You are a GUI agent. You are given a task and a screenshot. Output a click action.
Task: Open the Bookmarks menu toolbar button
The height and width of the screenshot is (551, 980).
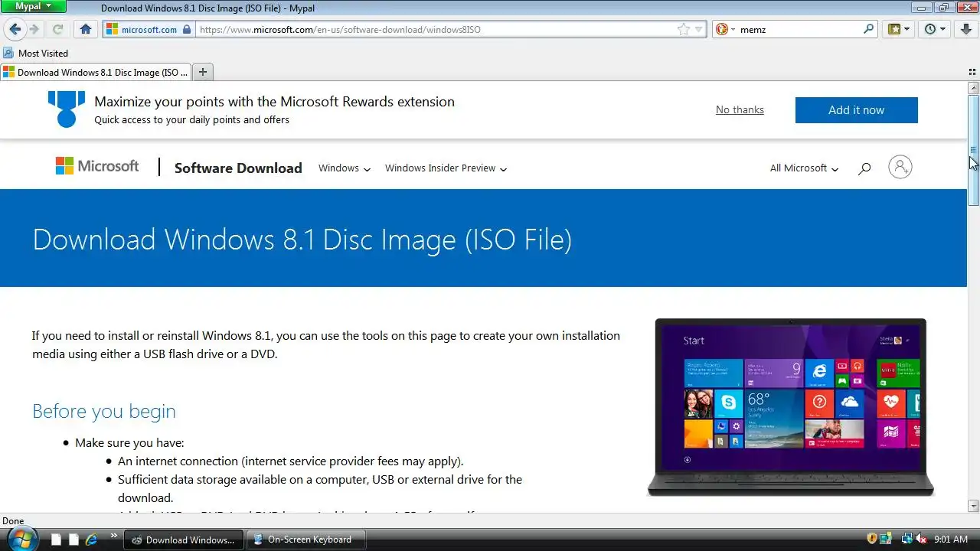point(898,29)
